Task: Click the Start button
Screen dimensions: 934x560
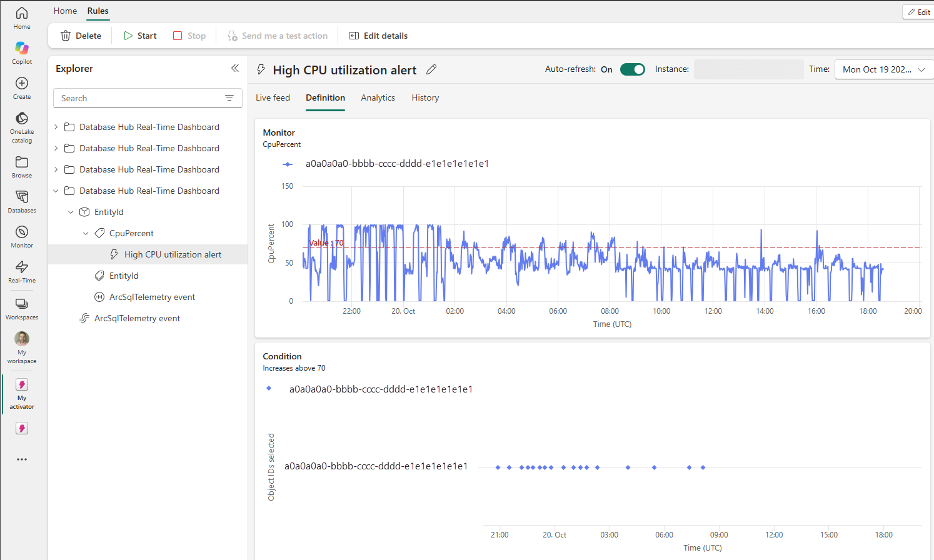Action: pos(140,36)
